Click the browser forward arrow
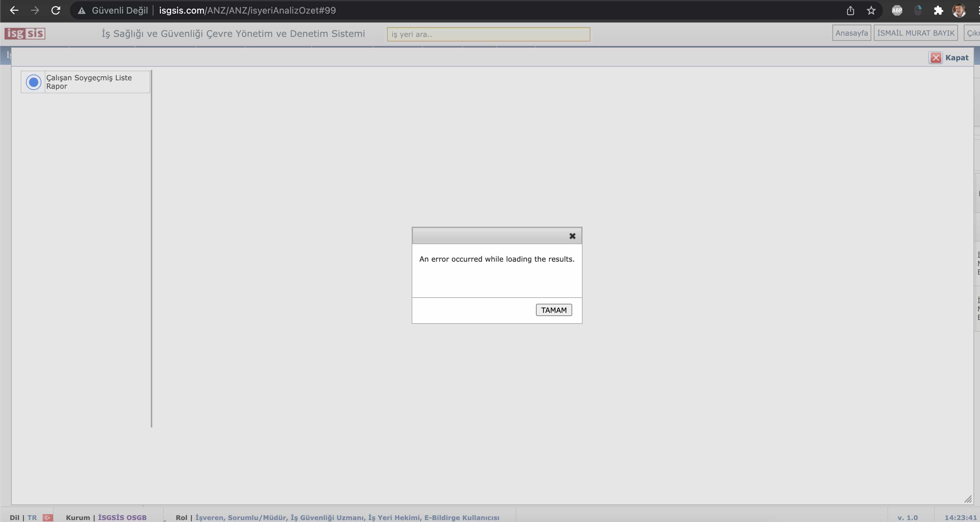 (x=35, y=10)
